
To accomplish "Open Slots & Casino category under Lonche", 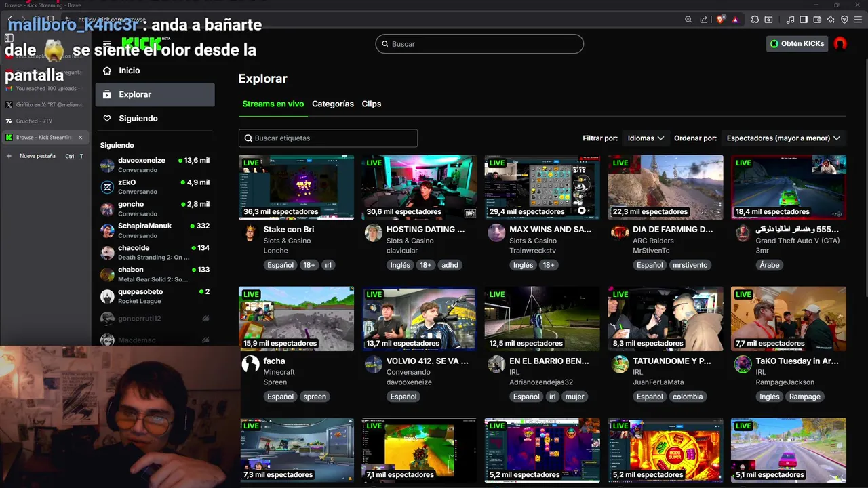I will (287, 241).
